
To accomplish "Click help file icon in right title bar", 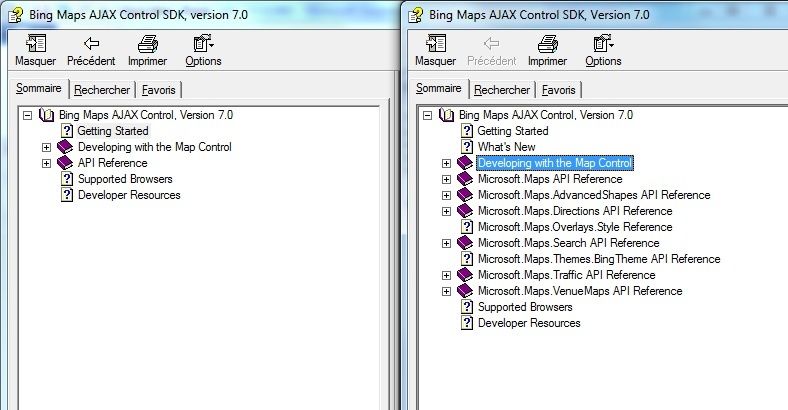I will [416, 15].
